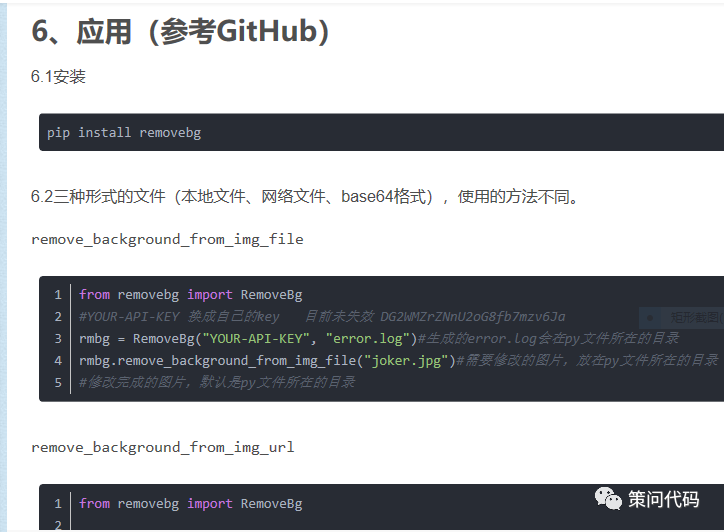
Task: Click the "6.1安装" subheading
Action: (x=58, y=77)
